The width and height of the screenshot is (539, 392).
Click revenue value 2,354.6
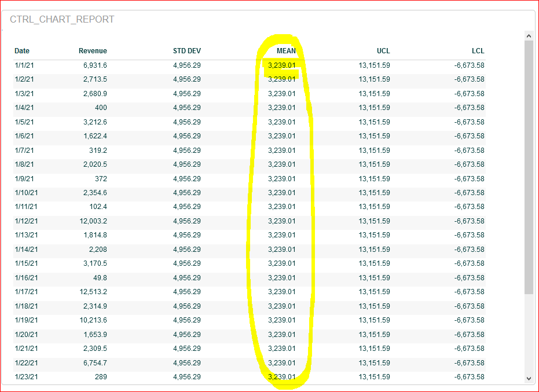click(x=95, y=193)
